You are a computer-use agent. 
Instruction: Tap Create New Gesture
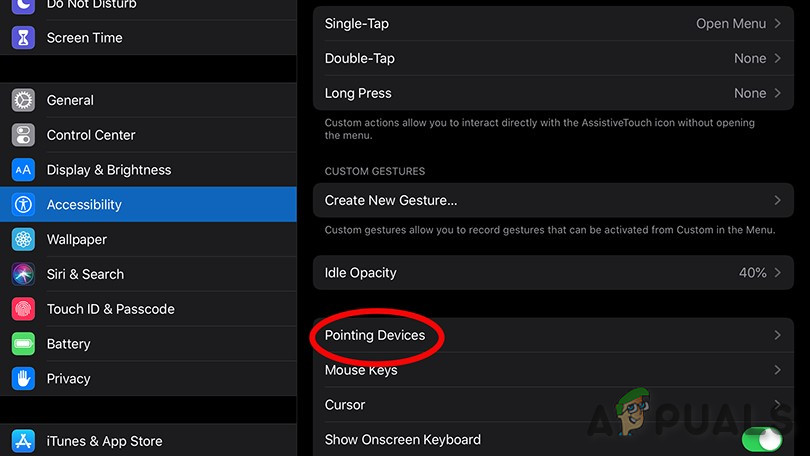coord(553,201)
